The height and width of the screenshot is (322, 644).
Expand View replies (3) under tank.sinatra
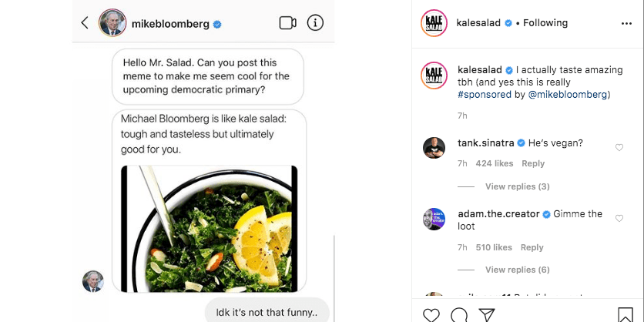pyautogui.click(x=517, y=186)
